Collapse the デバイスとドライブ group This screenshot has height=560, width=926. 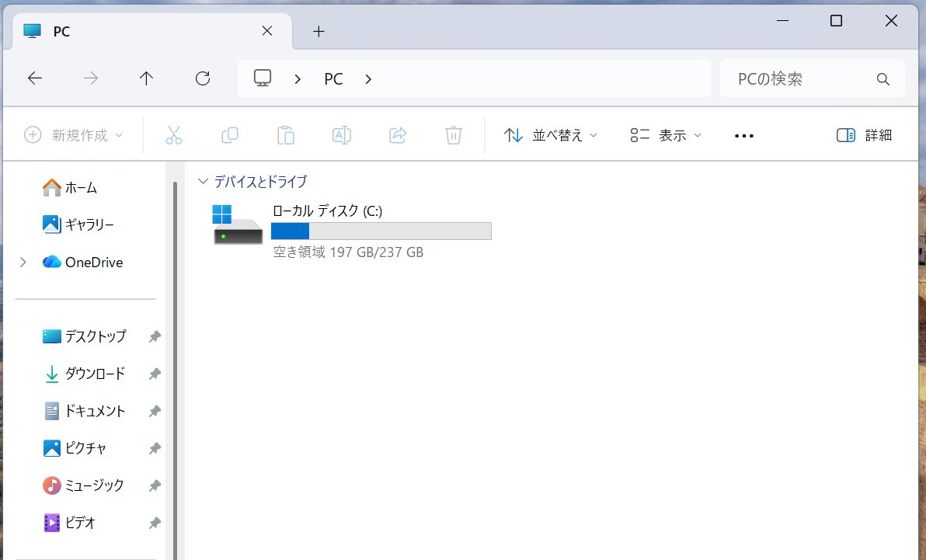(x=203, y=181)
